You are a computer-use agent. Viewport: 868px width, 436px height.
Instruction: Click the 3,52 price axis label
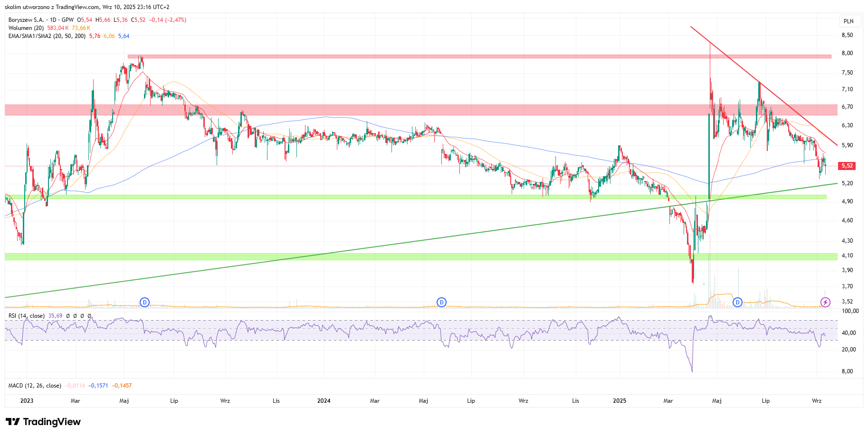(x=847, y=302)
